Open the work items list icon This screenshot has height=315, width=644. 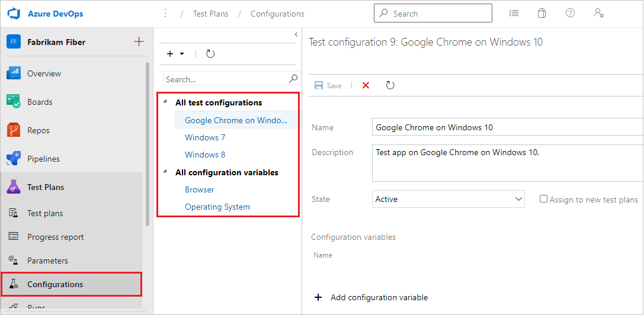[x=514, y=13]
